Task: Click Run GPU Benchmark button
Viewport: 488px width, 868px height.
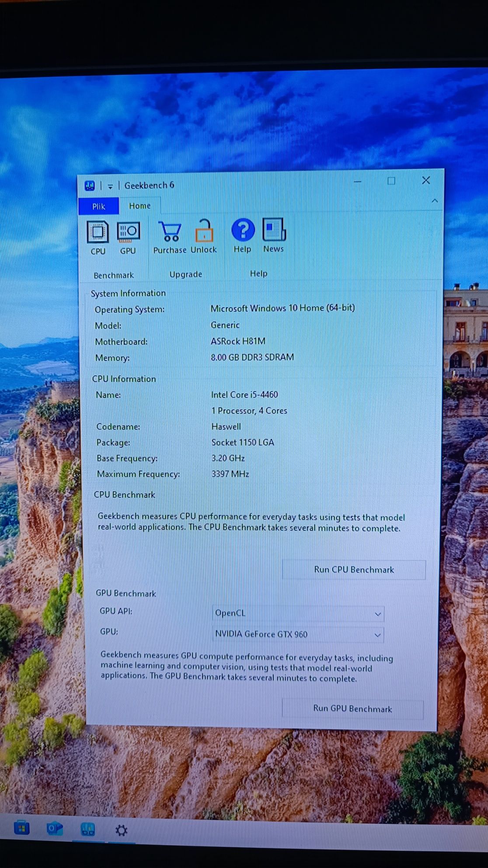Action: point(352,708)
